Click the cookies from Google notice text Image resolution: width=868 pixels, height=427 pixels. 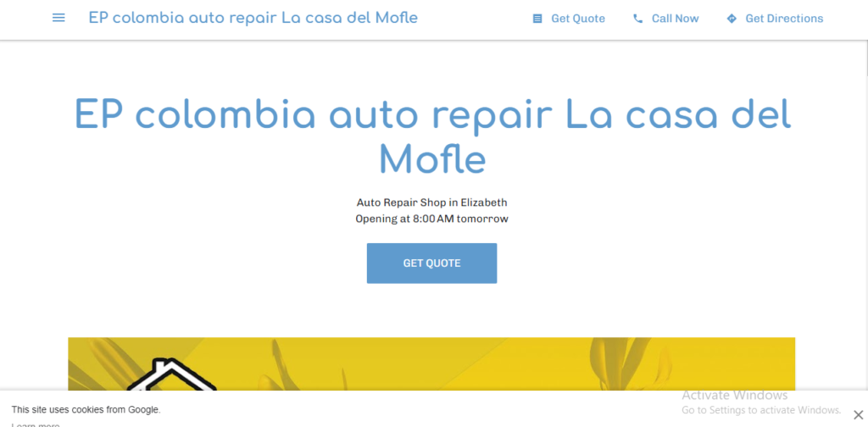[86, 409]
